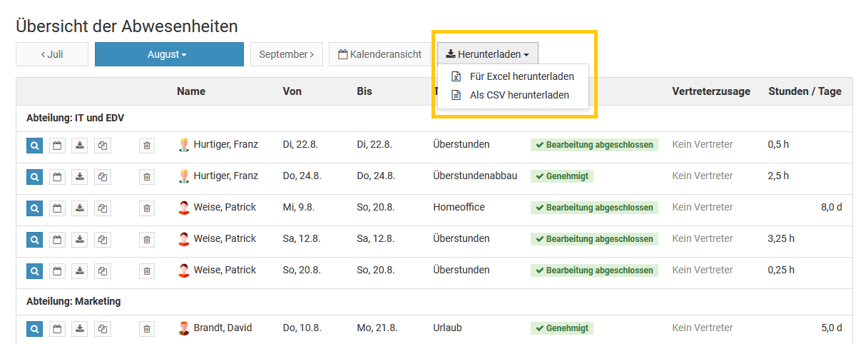This screenshot has height=344, width=868.
Task: Choose 'Für Excel herunterladen' option
Action: click(521, 76)
